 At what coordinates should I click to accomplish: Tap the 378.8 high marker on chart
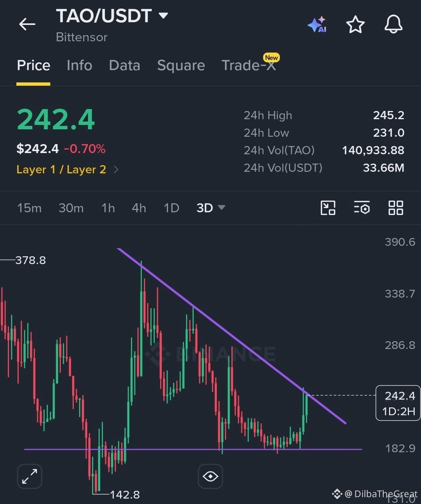(x=30, y=260)
